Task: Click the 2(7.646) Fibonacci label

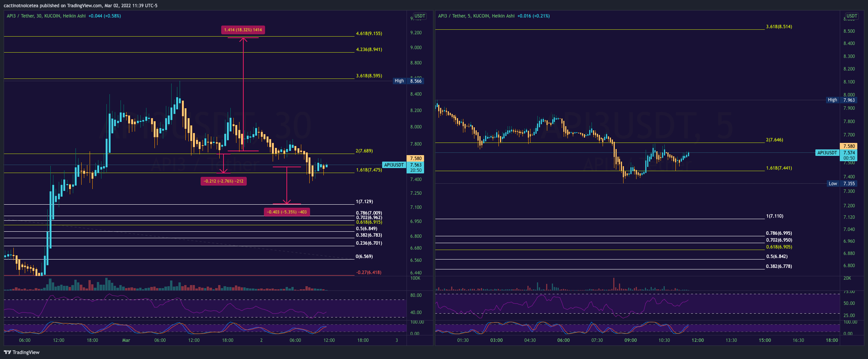Action: [774, 140]
